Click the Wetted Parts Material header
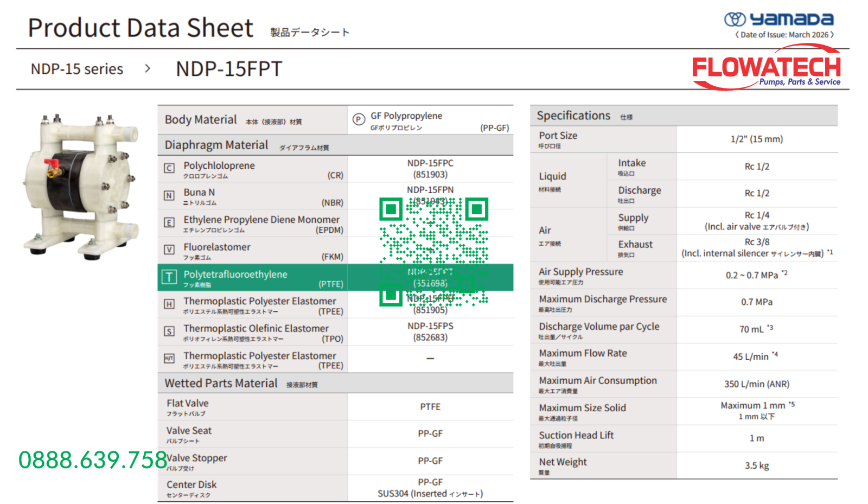 pos(335,383)
